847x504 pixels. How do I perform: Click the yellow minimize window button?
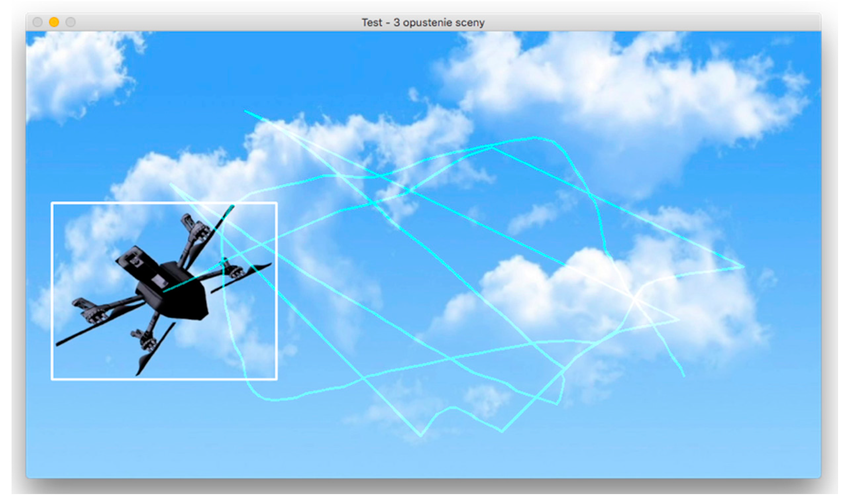pyautogui.click(x=54, y=23)
